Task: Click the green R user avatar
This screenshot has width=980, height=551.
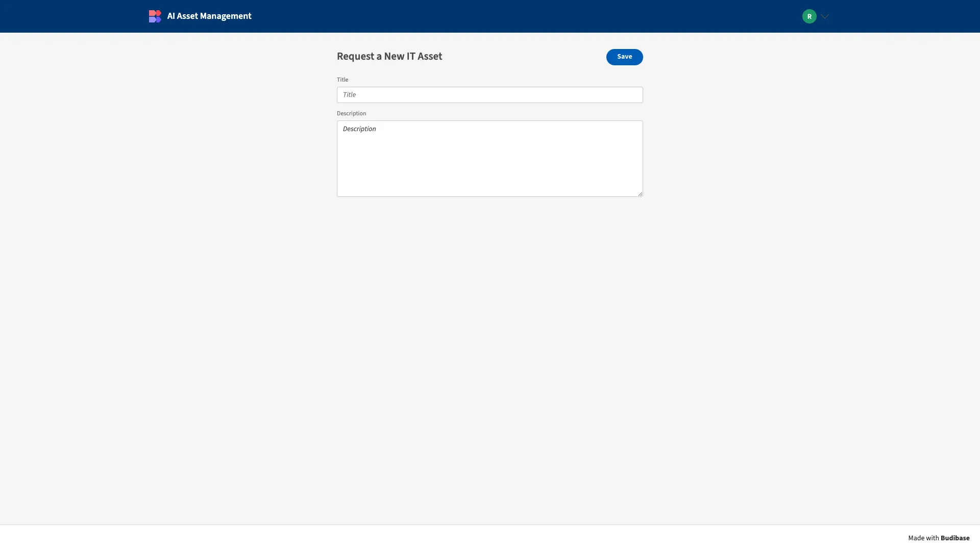Action: pos(809,16)
